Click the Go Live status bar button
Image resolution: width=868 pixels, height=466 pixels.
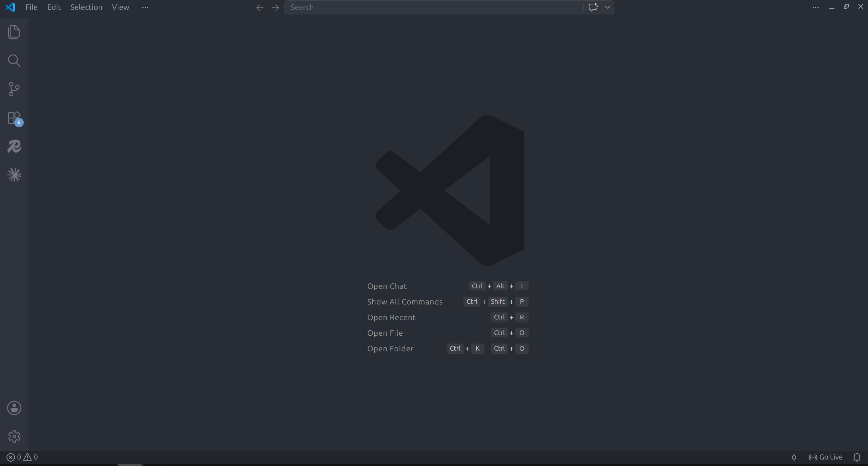[825, 457]
